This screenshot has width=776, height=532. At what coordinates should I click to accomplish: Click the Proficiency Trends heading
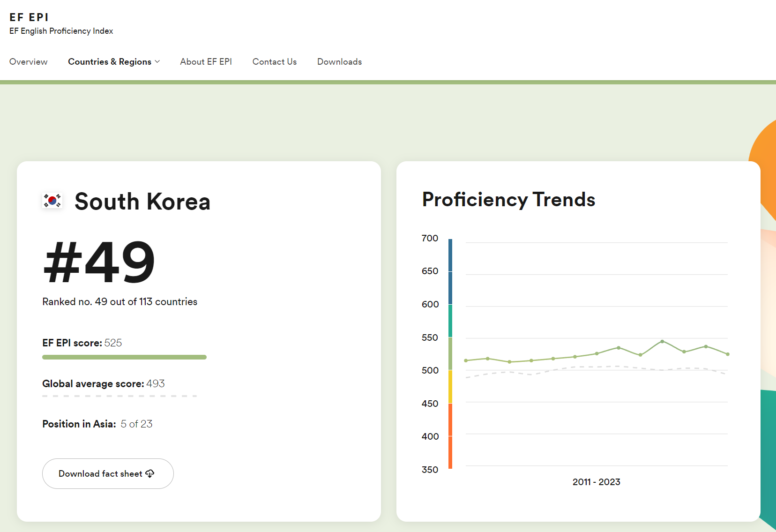tap(508, 200)
